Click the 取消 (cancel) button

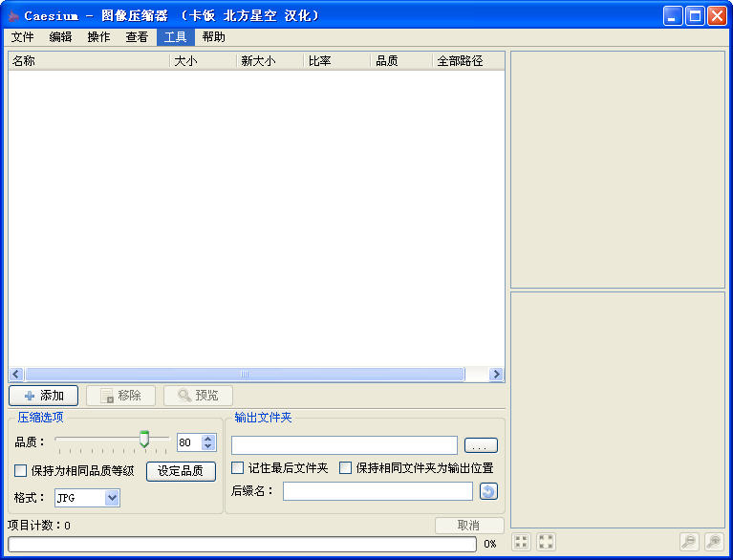[469, 525]
